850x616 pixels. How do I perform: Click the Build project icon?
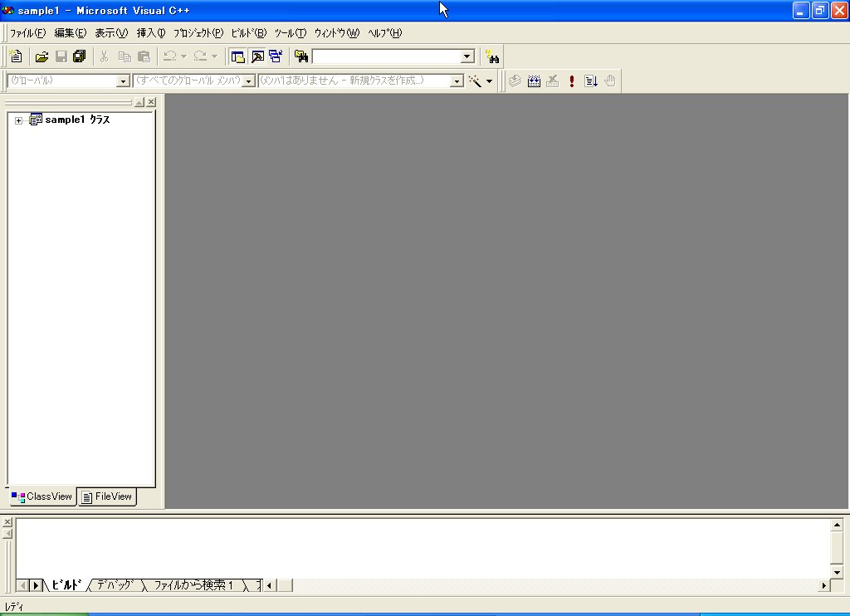click(x=534, y=81)
